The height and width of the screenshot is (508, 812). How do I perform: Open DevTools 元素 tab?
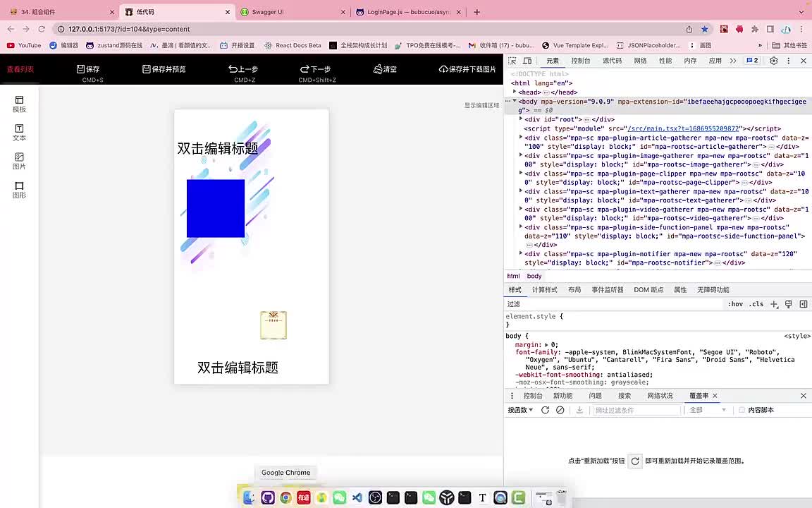point(553,61)
